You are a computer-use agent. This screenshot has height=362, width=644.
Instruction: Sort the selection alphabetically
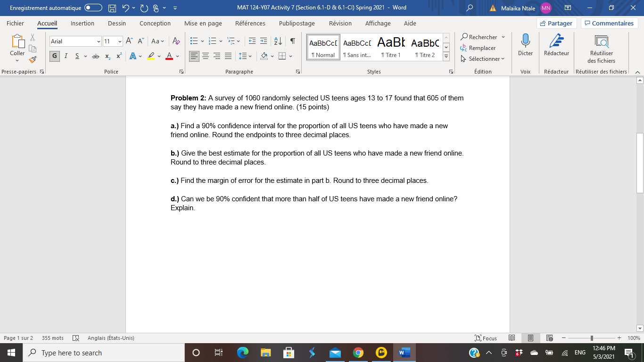coord(278,41)
